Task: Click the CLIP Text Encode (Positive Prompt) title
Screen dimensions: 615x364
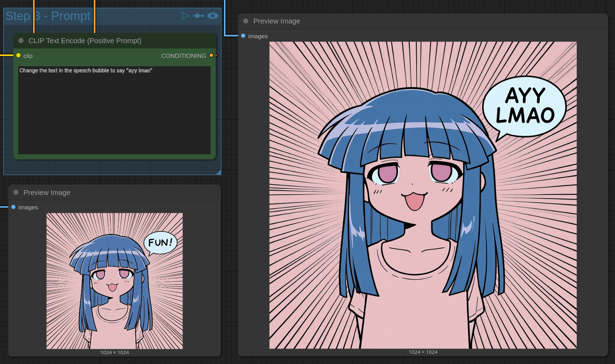Action: [x=85, y=41]
